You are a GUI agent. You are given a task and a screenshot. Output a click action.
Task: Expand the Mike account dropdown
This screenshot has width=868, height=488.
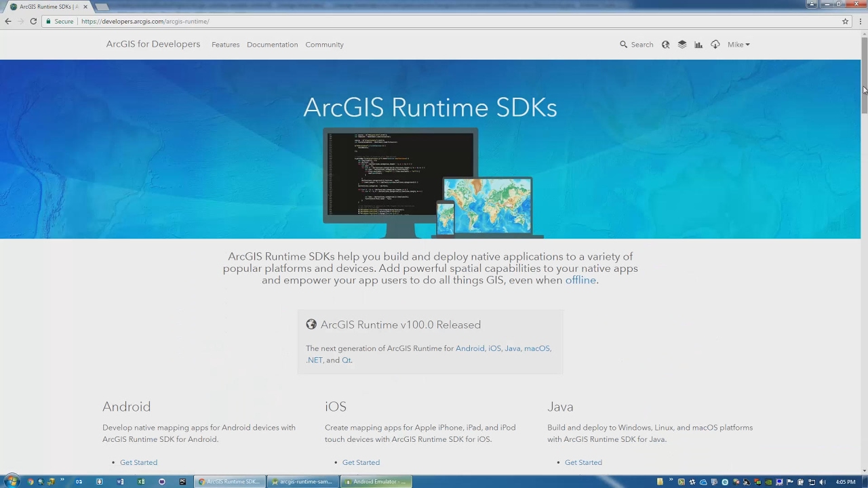coord(738,45)
